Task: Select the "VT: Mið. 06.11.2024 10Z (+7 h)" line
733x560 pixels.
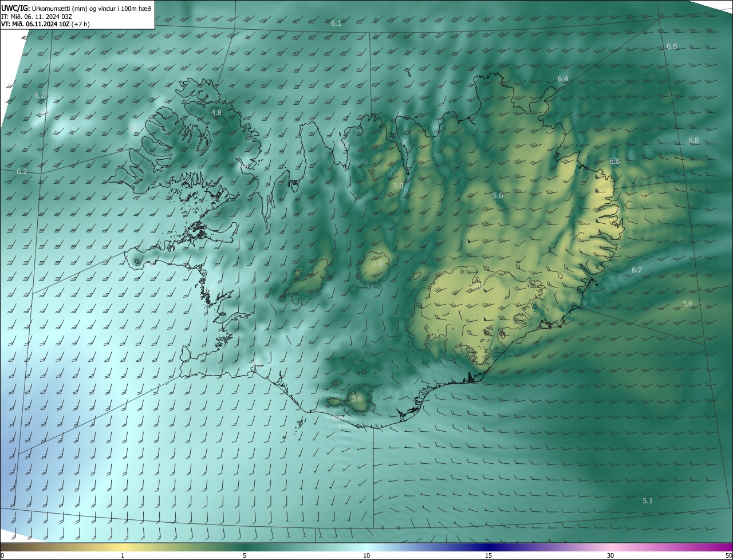Action: click(45, 24)
